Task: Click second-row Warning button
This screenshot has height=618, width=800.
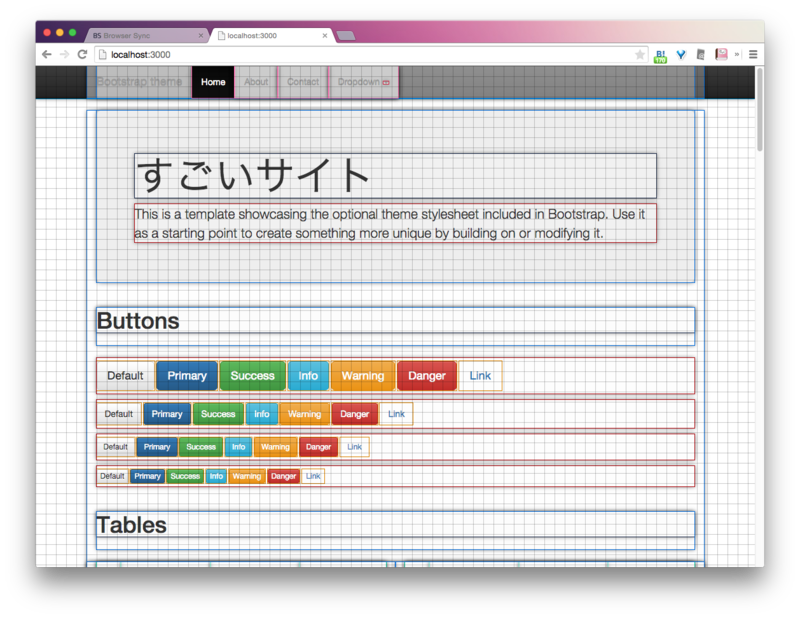Action: [x=305, y=414]
